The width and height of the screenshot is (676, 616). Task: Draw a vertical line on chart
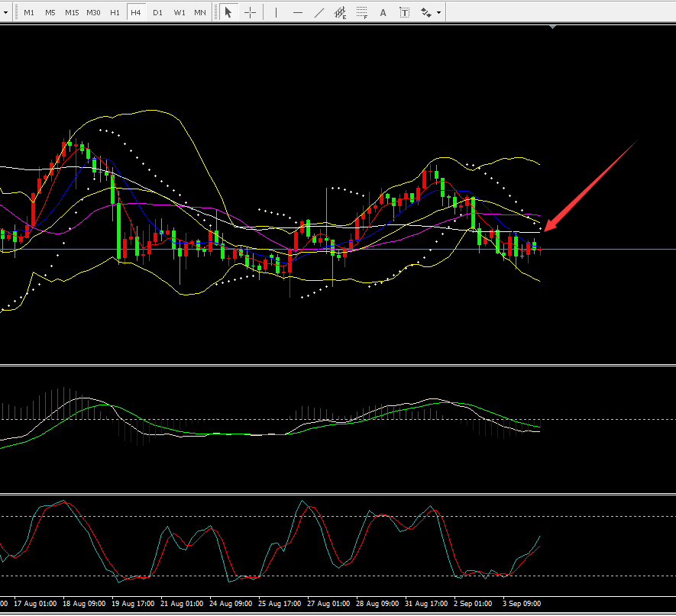point(276,12)
